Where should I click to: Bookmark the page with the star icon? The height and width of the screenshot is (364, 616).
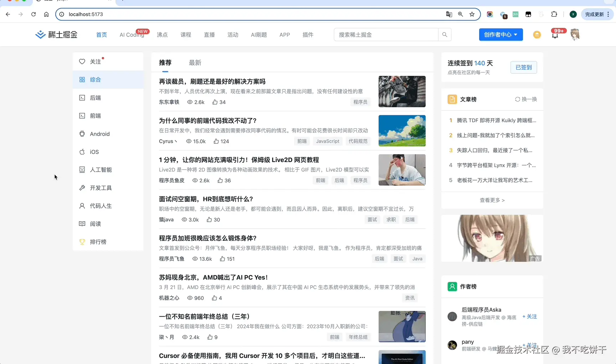coord(472,14)
